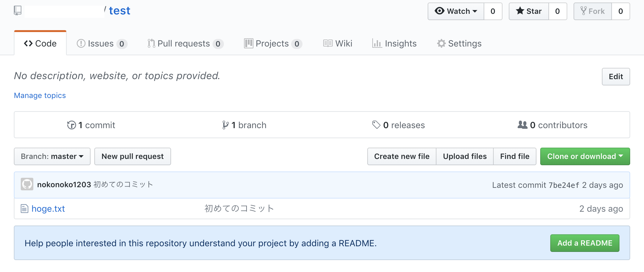Click the README help message text
Screen dimensions: 644x272
201,243
